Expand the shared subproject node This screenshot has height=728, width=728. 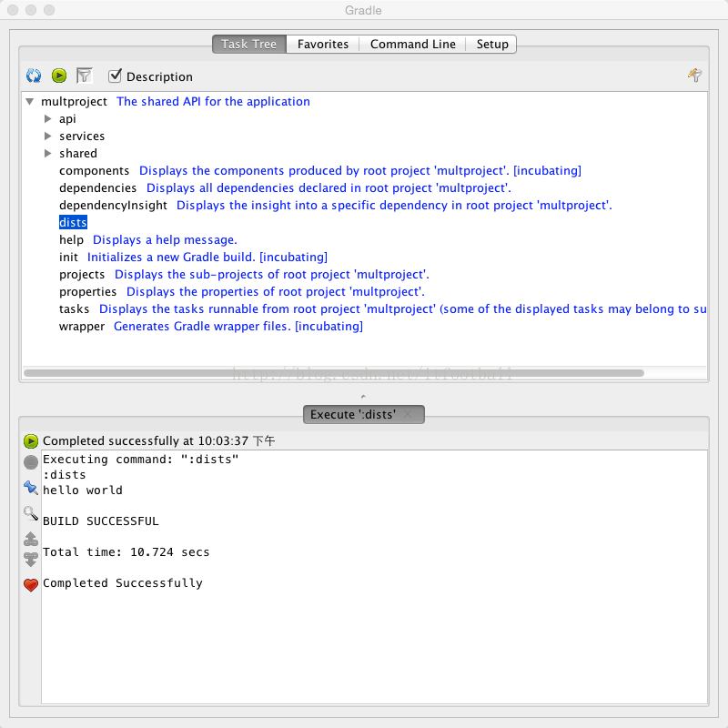47,153
